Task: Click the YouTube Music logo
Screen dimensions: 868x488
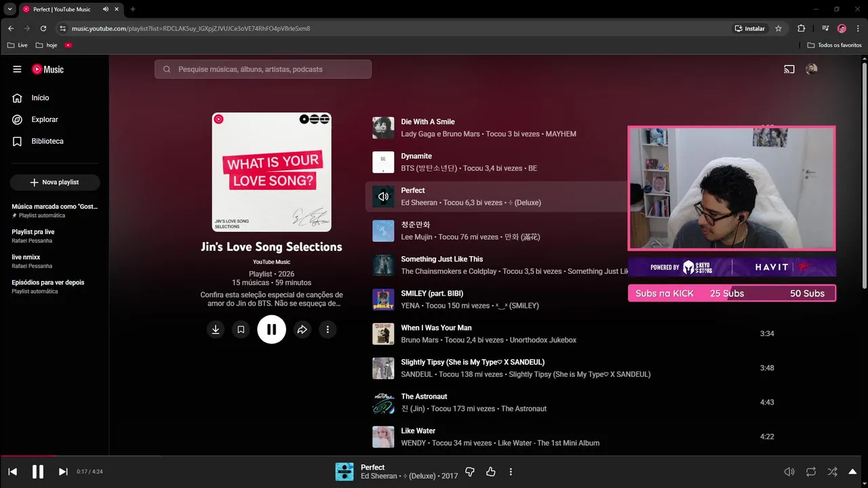Action: pyautogui.click(x=47, y=69)
